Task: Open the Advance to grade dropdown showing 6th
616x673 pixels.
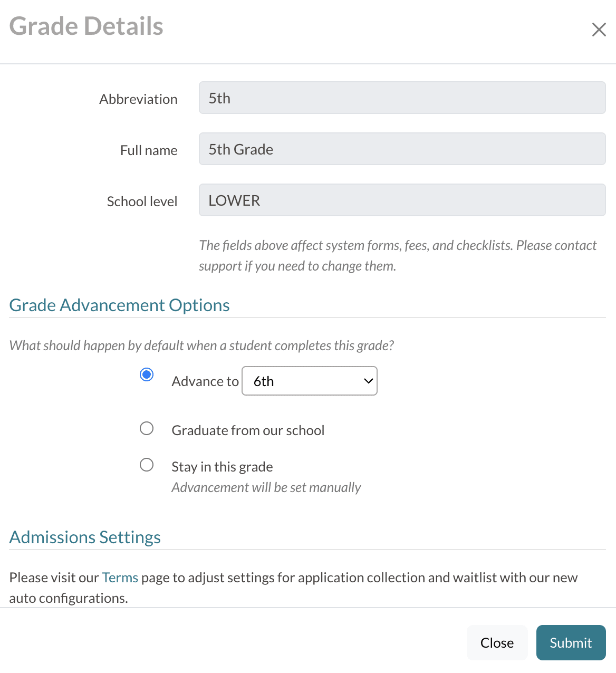Action: click(x=310, y=381)
